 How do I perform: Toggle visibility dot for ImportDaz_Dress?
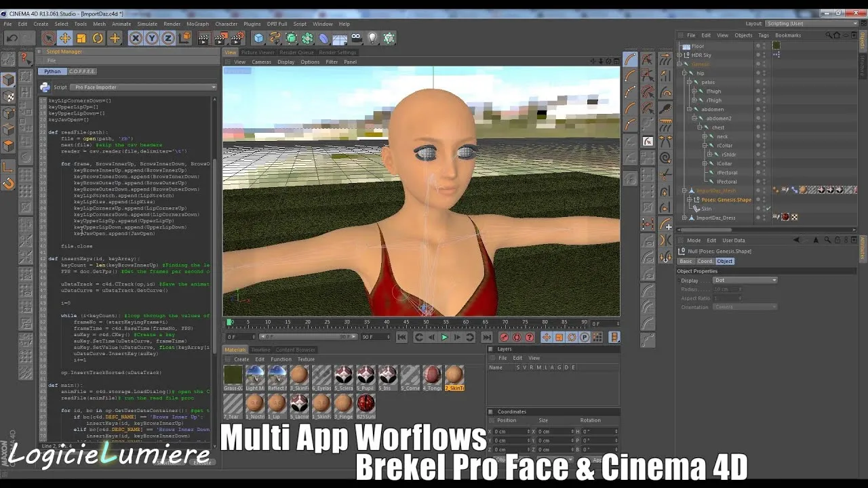(758, 216)
